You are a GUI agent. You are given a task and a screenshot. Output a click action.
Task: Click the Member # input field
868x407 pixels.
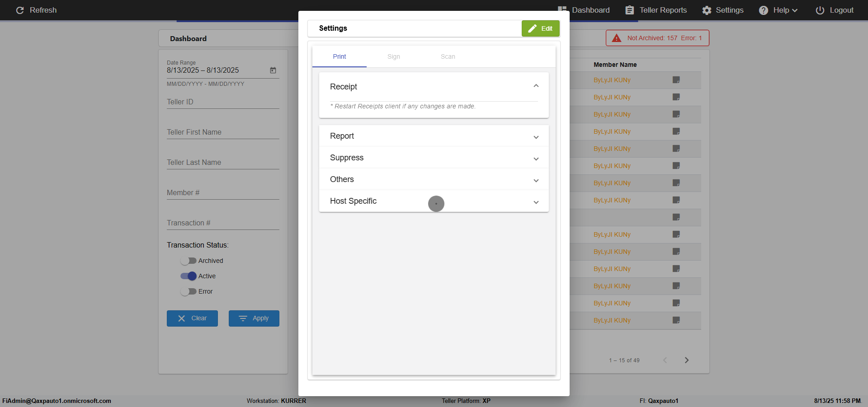(223, 193)
